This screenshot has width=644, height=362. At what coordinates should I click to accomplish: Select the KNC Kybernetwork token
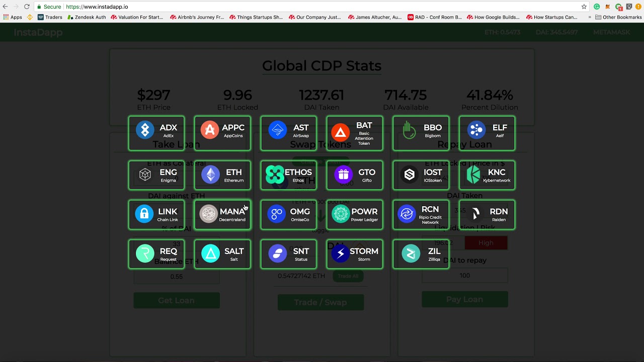tap(487, 175)
